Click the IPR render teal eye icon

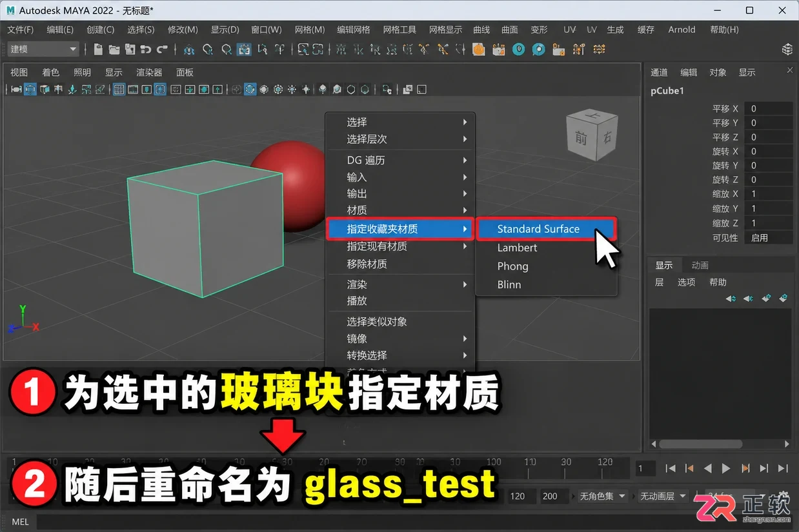pos(539,50)
